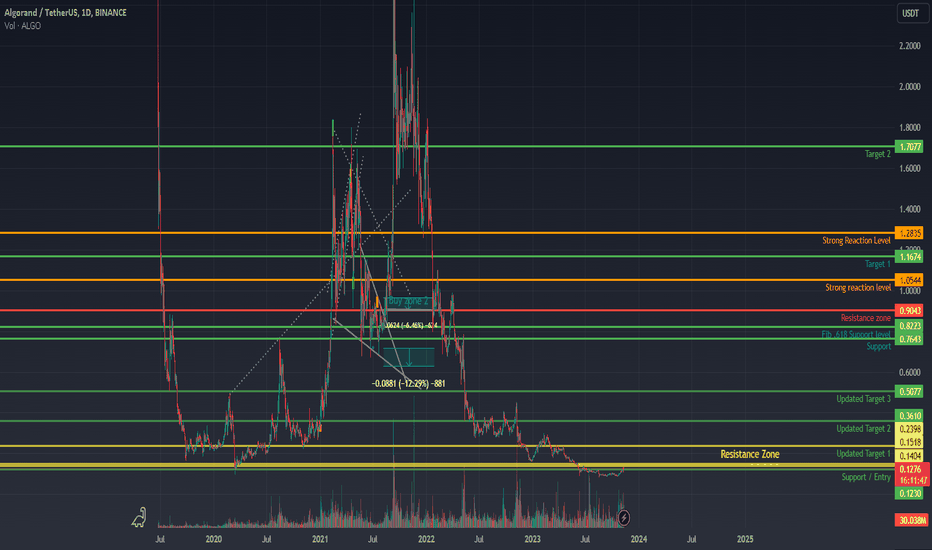Click the 0.6000 price scale tick
932x550 pixels.
pos(909,373)
